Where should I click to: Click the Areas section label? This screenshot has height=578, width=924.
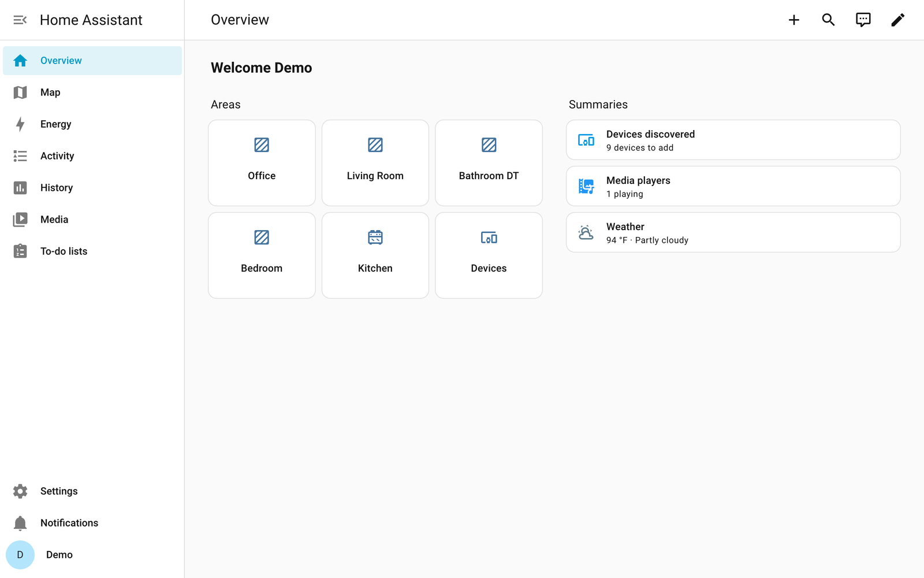(x=226, y=105)
